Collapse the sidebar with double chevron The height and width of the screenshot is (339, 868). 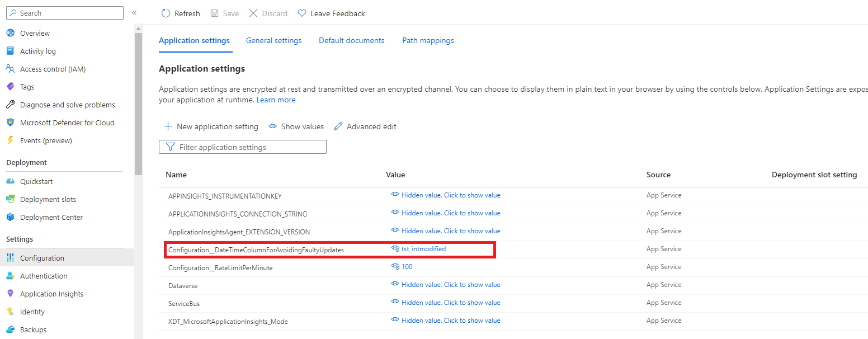pos(134,13)
